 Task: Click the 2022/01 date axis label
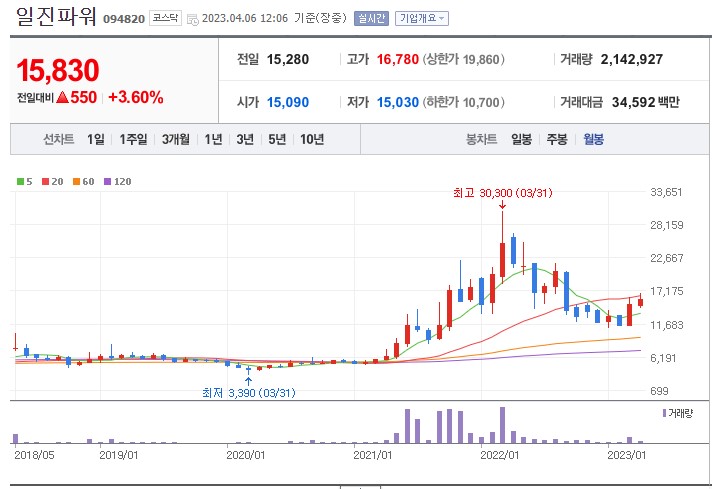pyautogui.click(x=500, y=455)
